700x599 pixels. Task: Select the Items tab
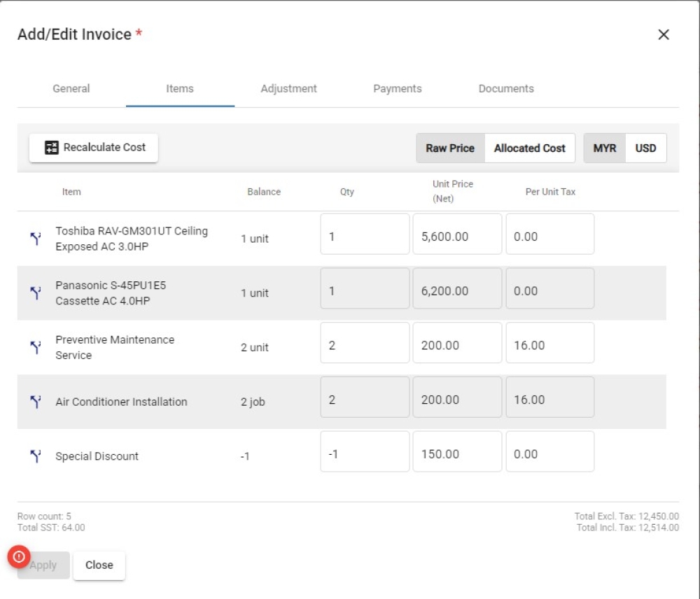point(180,88)
